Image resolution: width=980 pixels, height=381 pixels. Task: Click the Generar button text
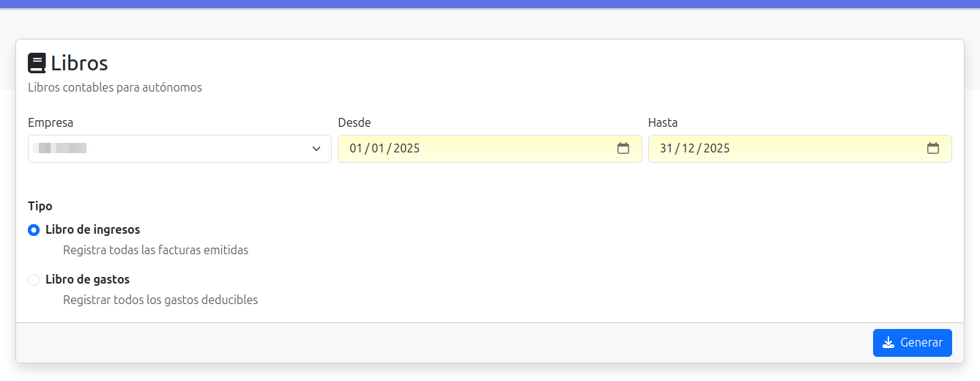coord(921,343)
